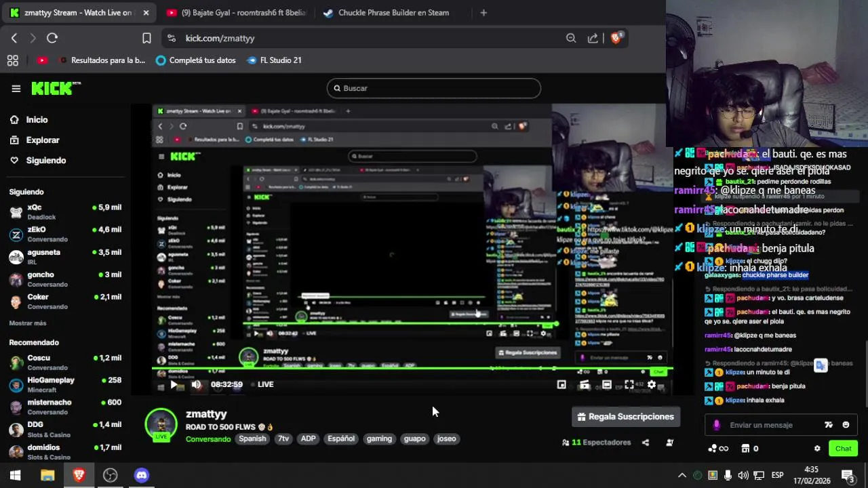Jump to LIVE in the player
The height and width of the screenshot is (488, 868).
click(x=262, y=384)
